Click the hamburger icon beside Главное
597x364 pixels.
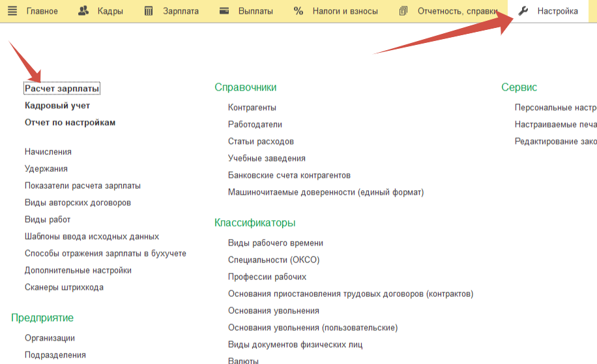click(x=12, y=11)
